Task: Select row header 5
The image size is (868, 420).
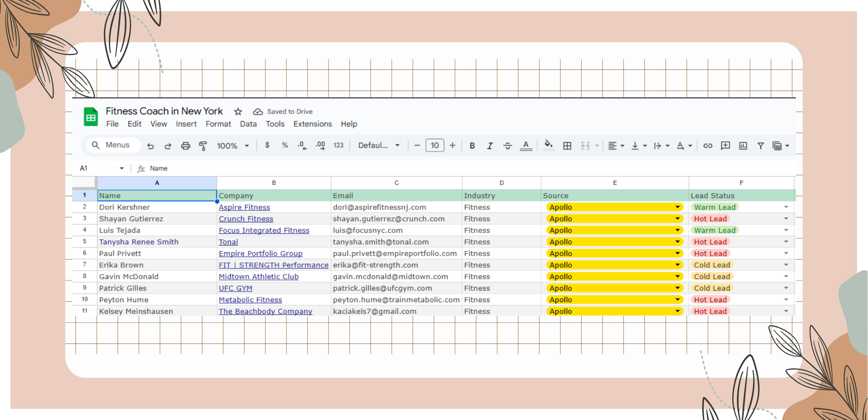Action: [84, 242]
